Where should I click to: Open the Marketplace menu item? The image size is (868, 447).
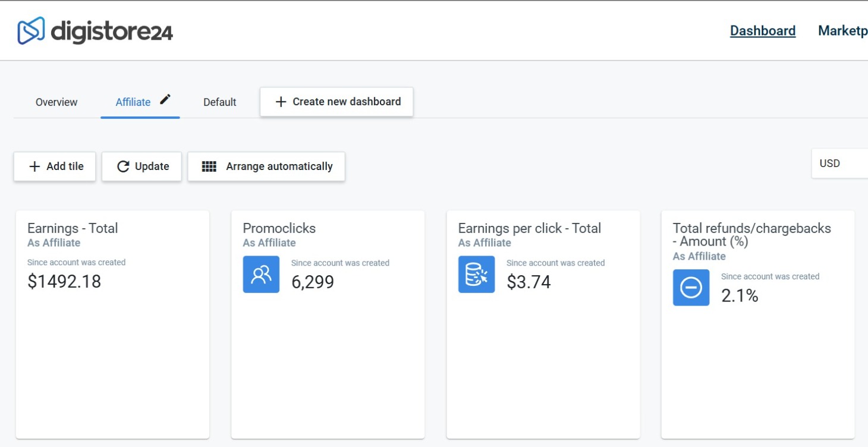pyautogui.click(x=842, y=31)
